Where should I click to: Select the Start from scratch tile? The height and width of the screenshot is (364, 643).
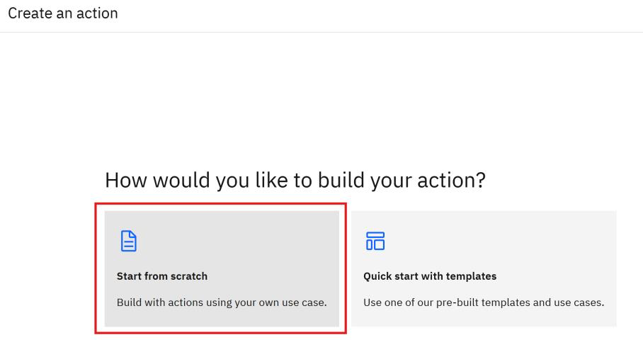tap(222, 268)
